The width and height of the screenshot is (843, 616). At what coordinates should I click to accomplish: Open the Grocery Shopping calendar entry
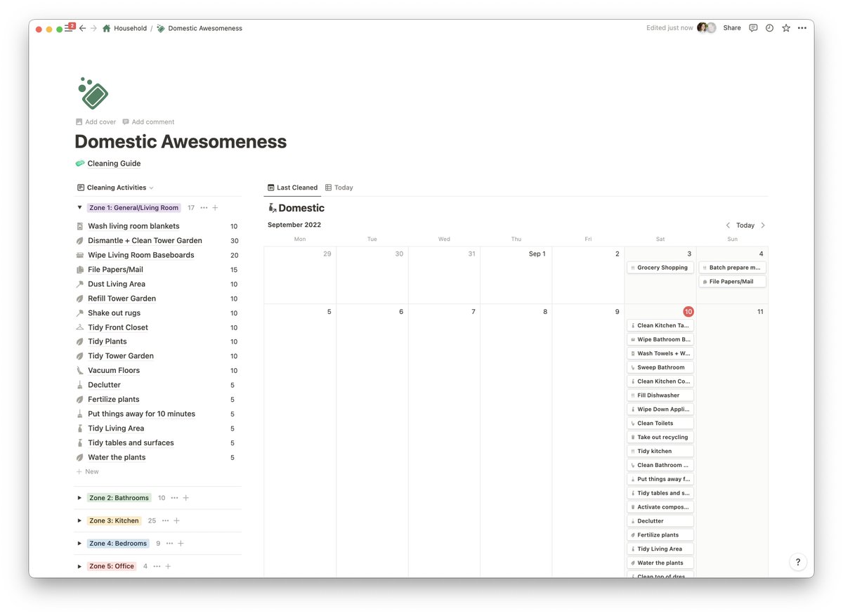point(660,268)
